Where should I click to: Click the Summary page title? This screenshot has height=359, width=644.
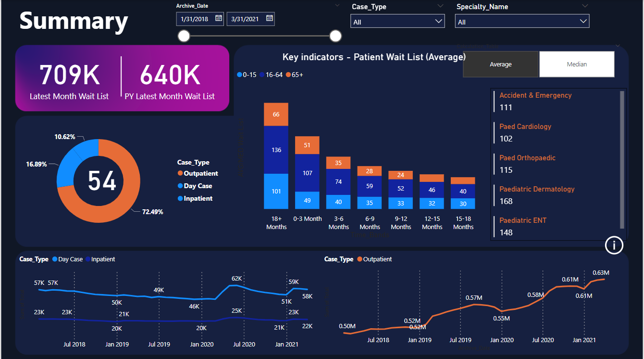73,22
